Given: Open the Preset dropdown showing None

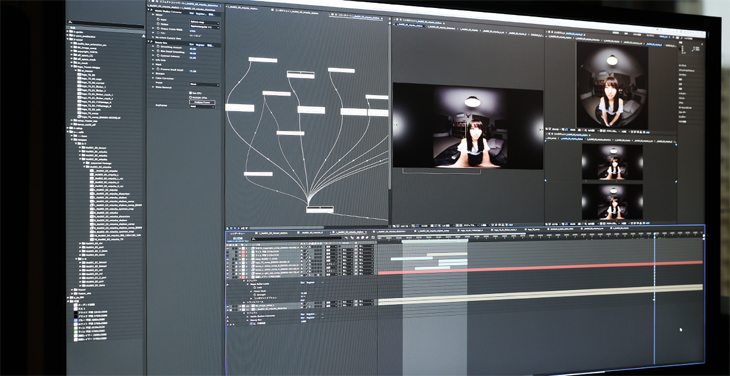Looking at the screenshot, I should pos(205,85).
